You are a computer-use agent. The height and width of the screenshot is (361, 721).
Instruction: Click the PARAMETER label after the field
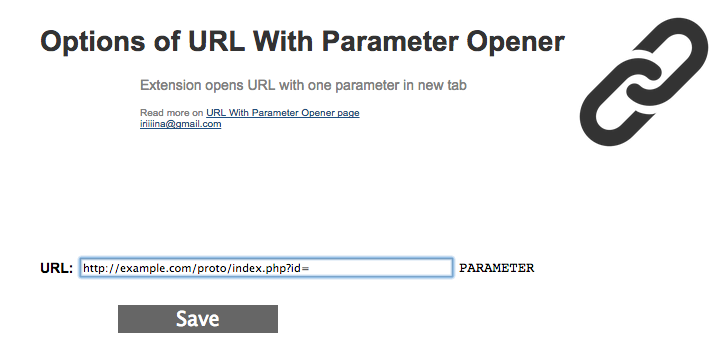497,268
